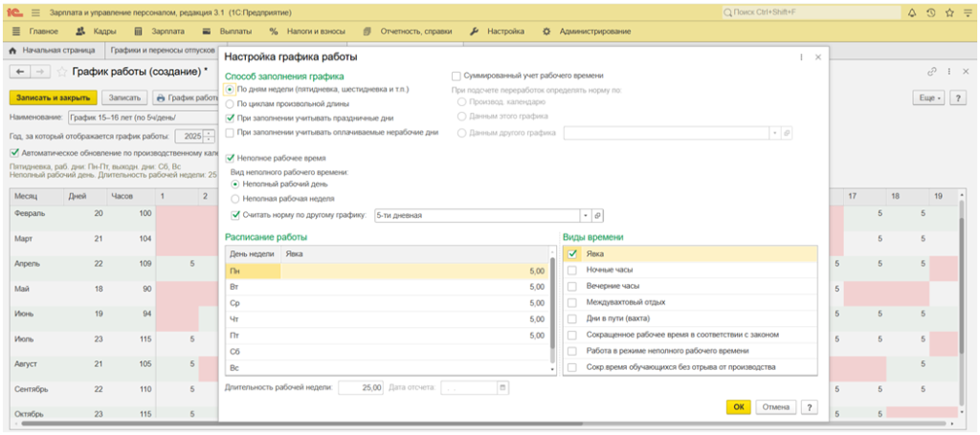
Task: Click the search magnifier icon
Action: pyautogui.click(x=728, y=12)
